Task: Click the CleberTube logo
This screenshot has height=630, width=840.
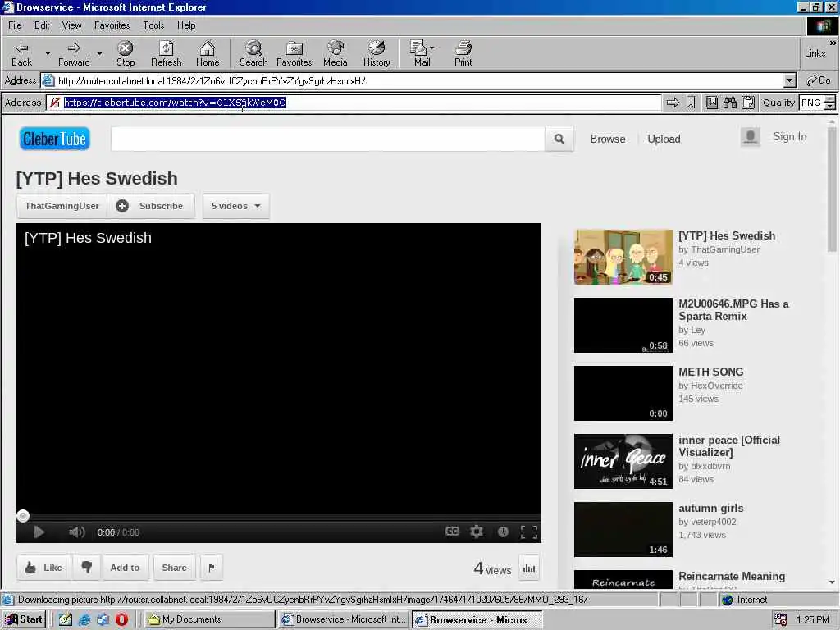Action: [55, 139]
